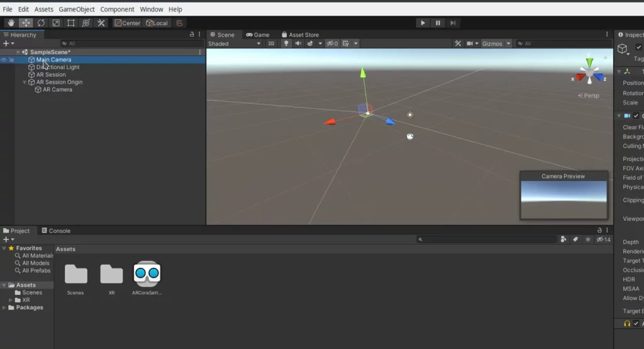
Task: Lock the Hierarchy panel
Action: point(192,35)
